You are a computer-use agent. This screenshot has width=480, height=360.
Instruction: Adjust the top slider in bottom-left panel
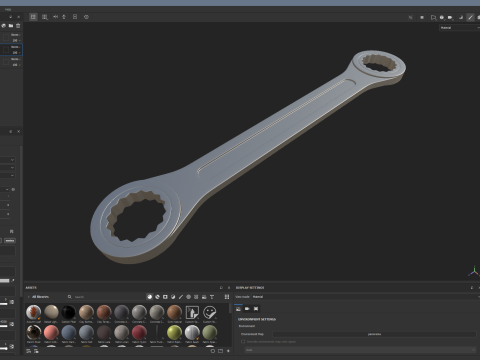[4, 303]
